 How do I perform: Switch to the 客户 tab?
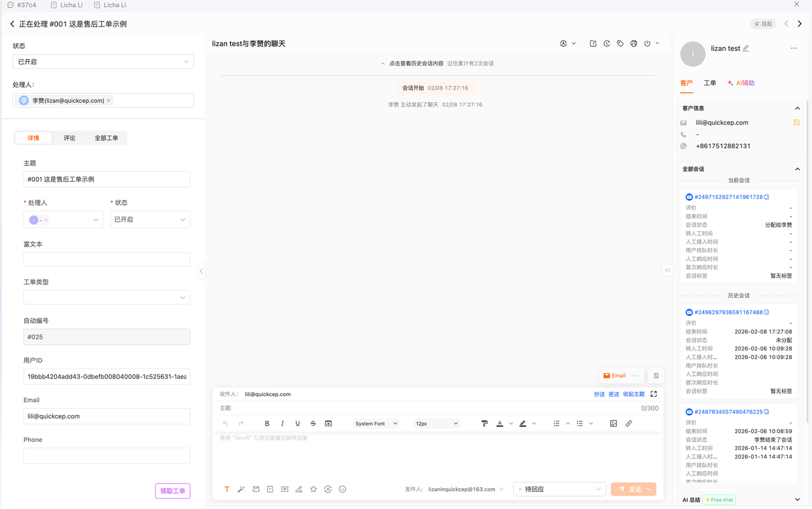coord(686,83)
